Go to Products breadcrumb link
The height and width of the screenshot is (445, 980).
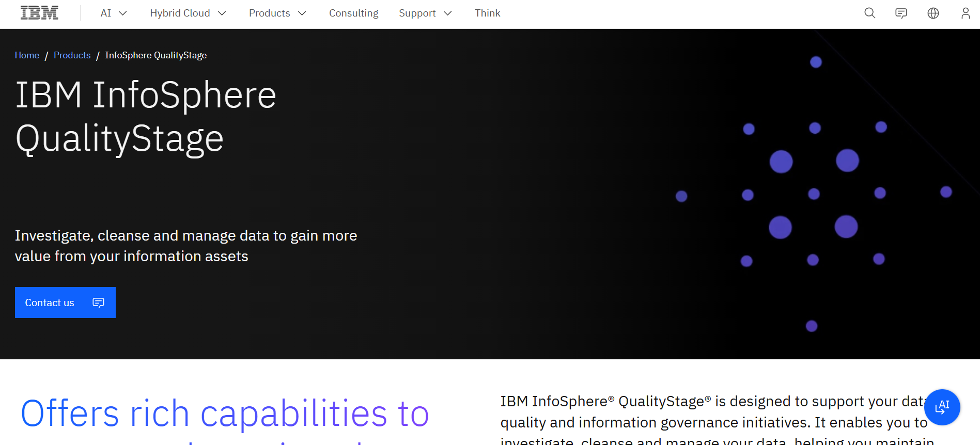click(72, 55)
